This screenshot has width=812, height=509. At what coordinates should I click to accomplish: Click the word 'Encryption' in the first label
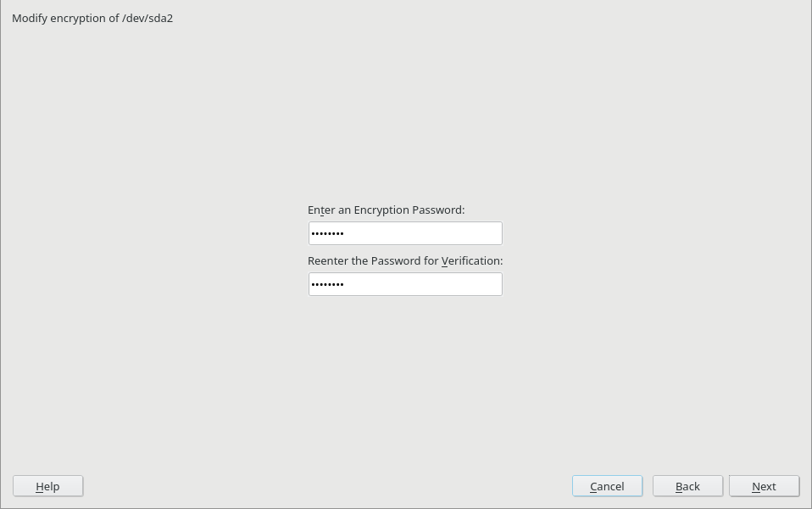pos(382,210)
